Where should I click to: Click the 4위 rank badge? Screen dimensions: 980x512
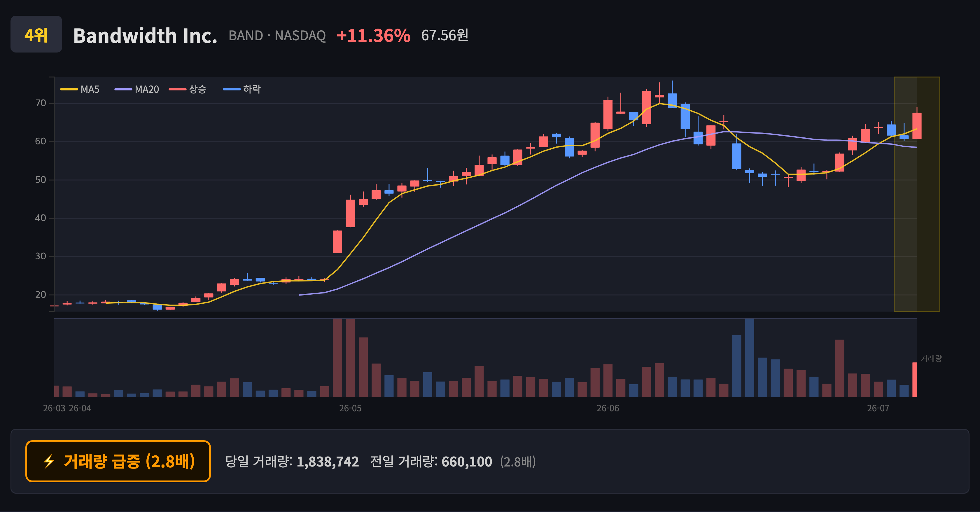click(36, 34)
